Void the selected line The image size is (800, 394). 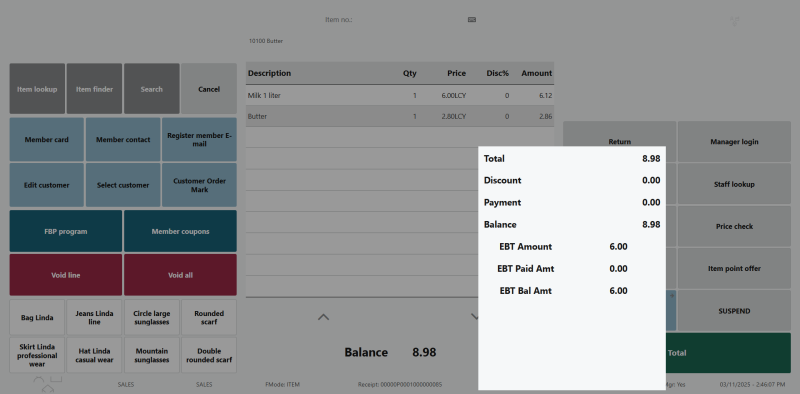[x=66, y=275]
